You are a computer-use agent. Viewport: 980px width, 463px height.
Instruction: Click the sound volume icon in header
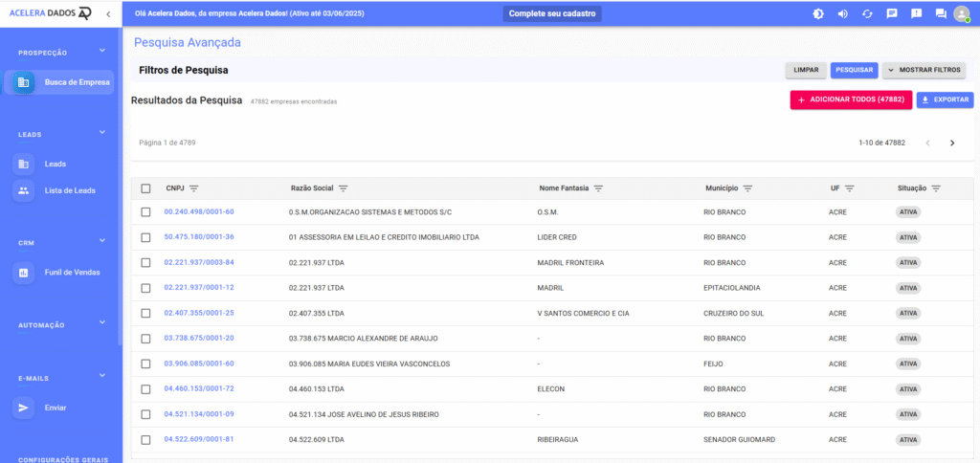(x=843, y=13)
